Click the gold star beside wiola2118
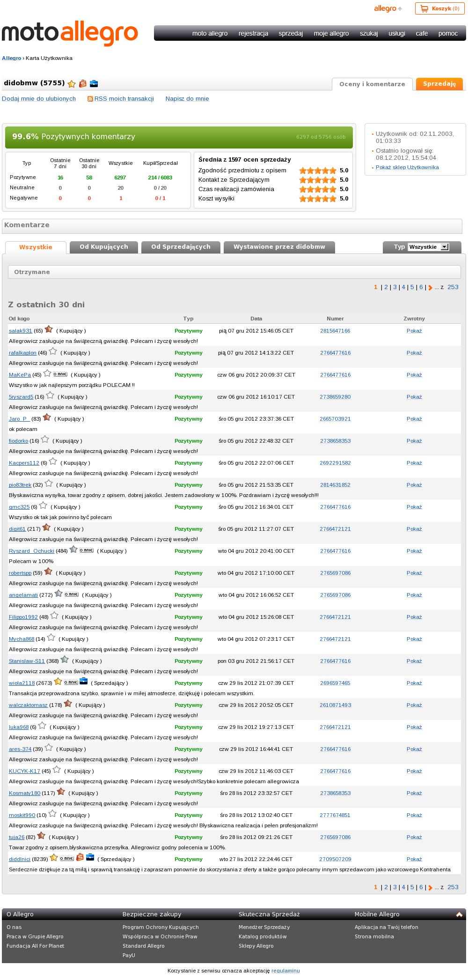 point(58,682)
